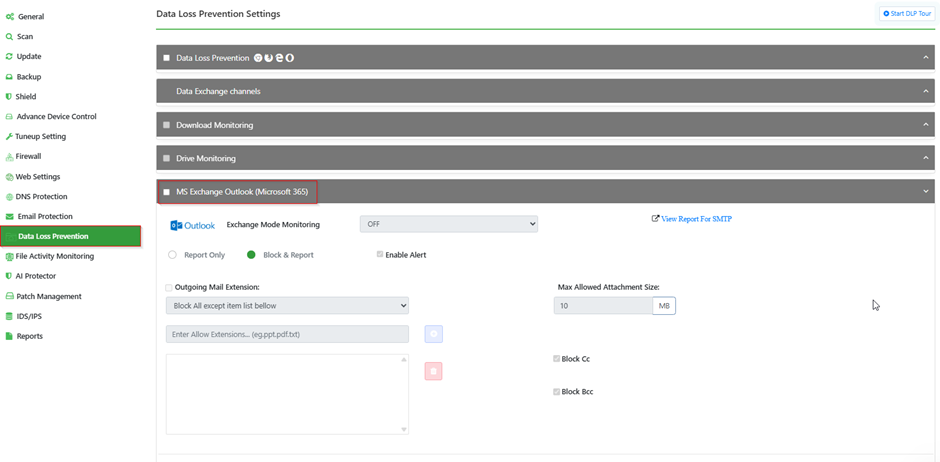Image resolution: width=940 pixels, height=462 pixels.
Task: Click the IDS/IPS database icon
Action: (x=9, y=316)
